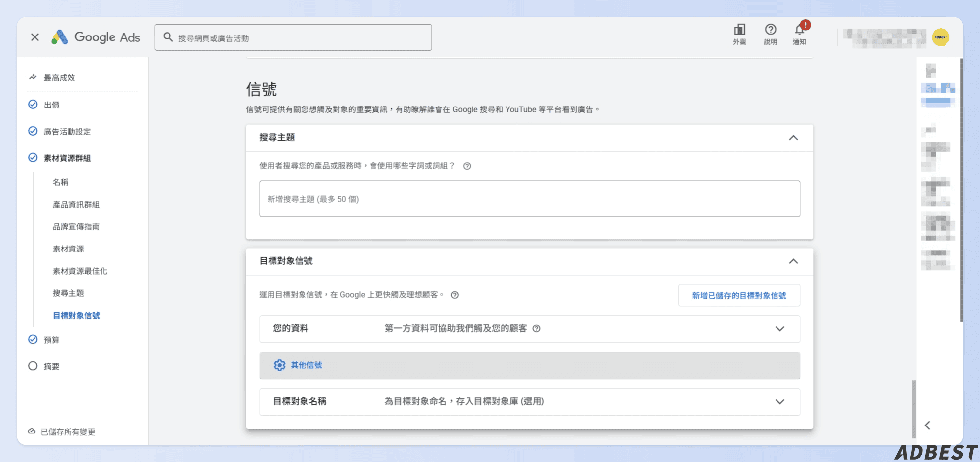980x462 pixels.
Task: Click the 預算 checkmark step icon
Action: click(x=33, y=339)
